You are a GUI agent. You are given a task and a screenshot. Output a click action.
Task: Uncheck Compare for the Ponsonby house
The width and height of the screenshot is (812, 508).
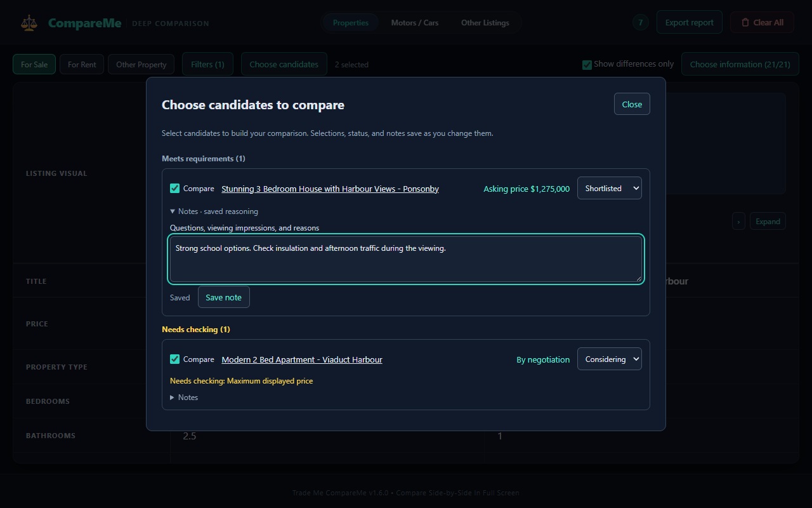coord(175,189)
